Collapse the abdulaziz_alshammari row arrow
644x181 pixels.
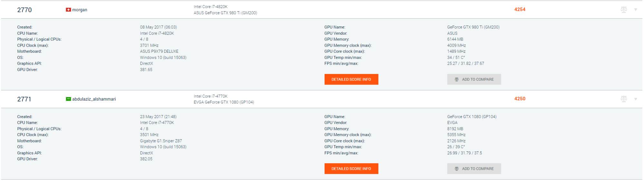click(636, 99)
